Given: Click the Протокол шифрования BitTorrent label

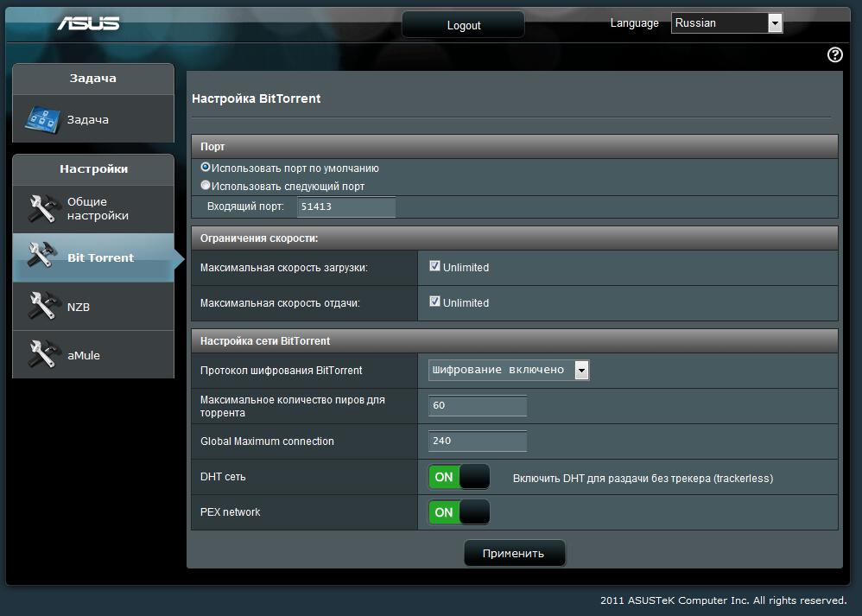Looking at the screenshot, I should click(281, 371).
